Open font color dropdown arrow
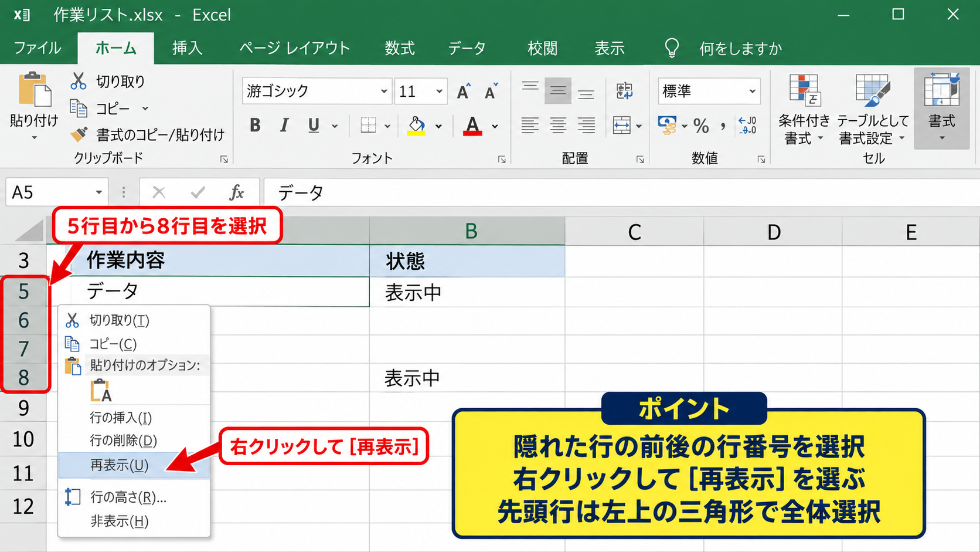Screen dimensions: 980x552 495,126
